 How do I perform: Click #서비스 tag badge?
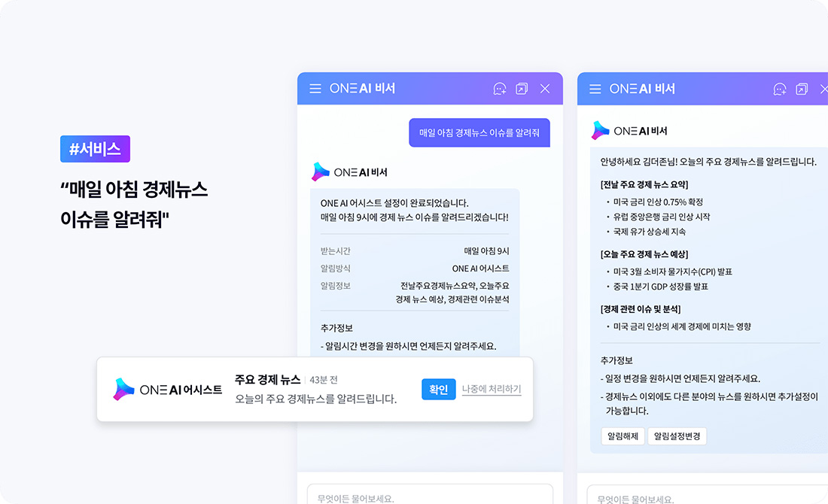tap(95, 149)
